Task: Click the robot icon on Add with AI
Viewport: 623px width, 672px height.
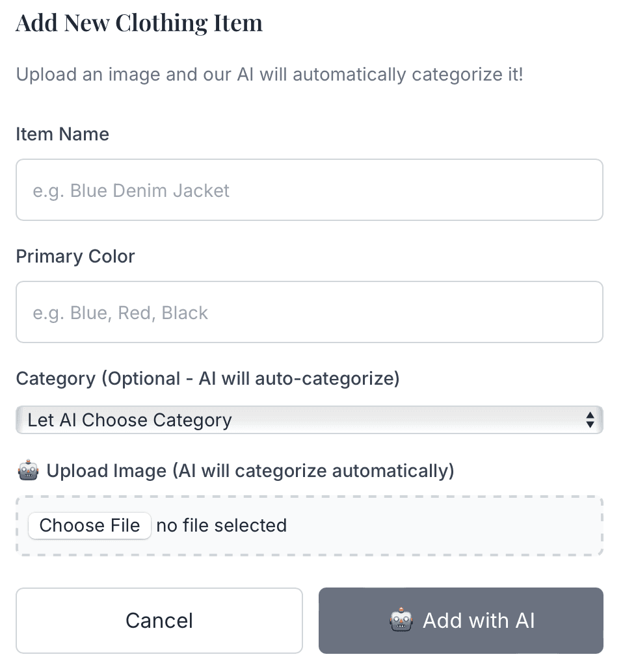Action: 401,621
